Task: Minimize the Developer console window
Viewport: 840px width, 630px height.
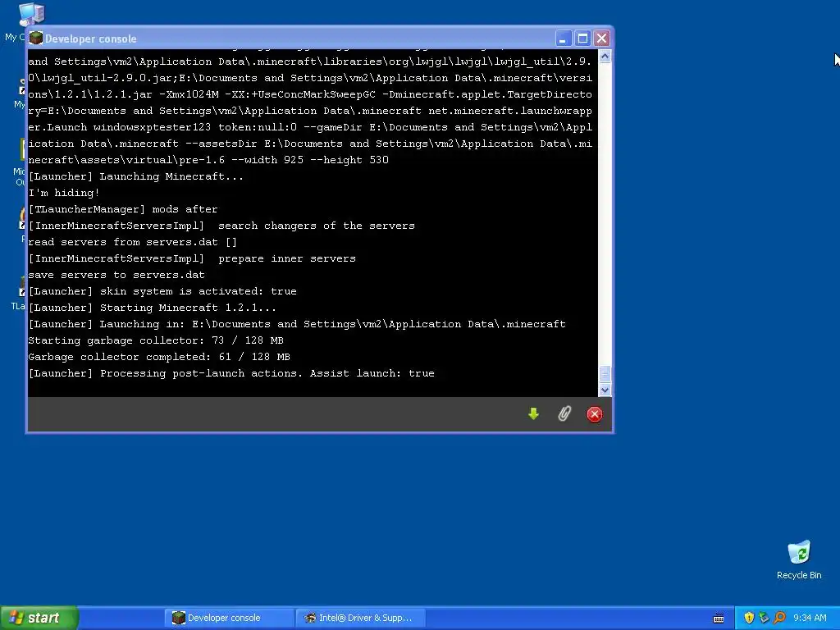Action: click(563, 39)
